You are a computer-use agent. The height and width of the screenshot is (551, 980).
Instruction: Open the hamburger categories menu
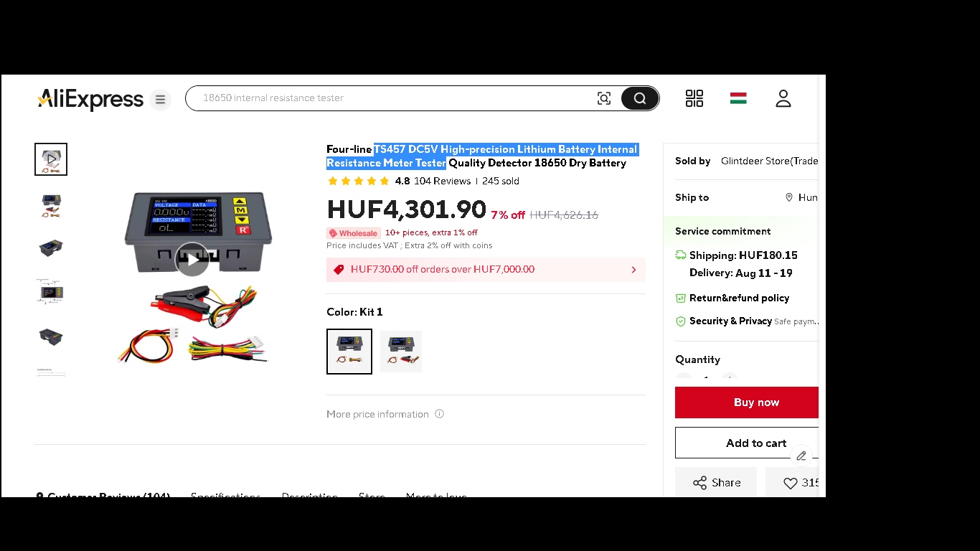coord(160,99)
